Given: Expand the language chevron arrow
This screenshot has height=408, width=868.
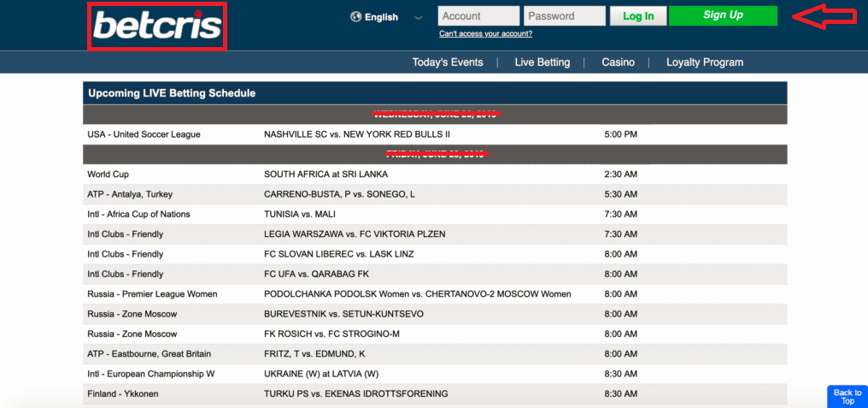Looking at the screenshot, I should click(x=419, y=18).
